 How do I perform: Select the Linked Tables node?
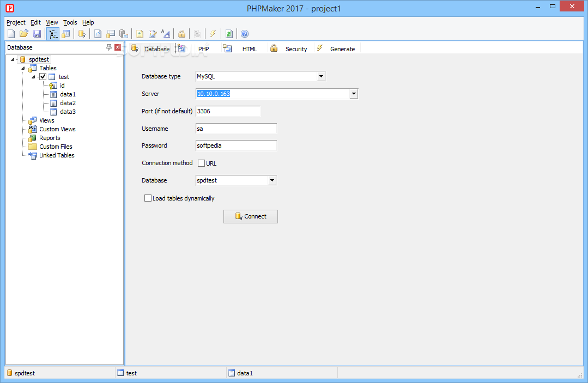coord(57,155)
